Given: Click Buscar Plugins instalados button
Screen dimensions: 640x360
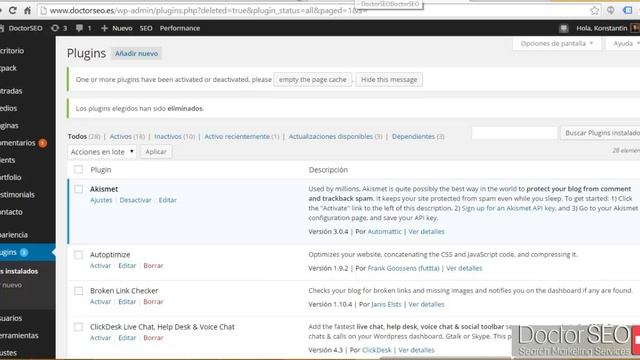Looking at the screenshot, I should point(600,133).
